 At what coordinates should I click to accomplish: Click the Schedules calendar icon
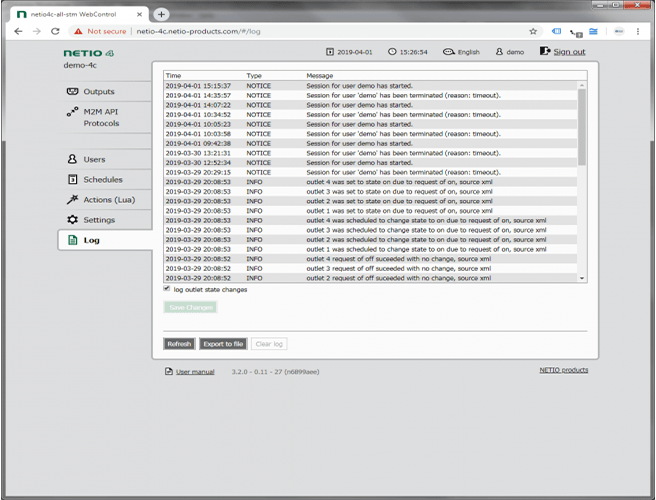[72, 180]
